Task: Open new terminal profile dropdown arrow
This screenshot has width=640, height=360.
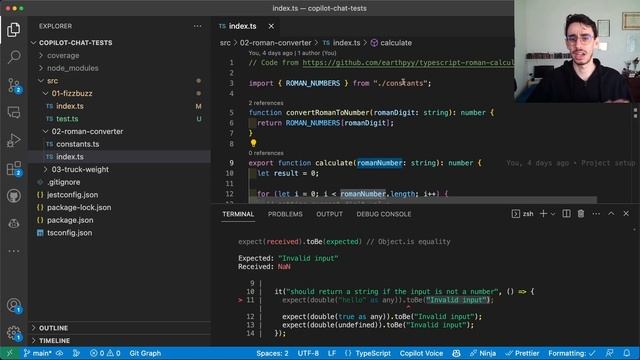Action: (553, 214)
